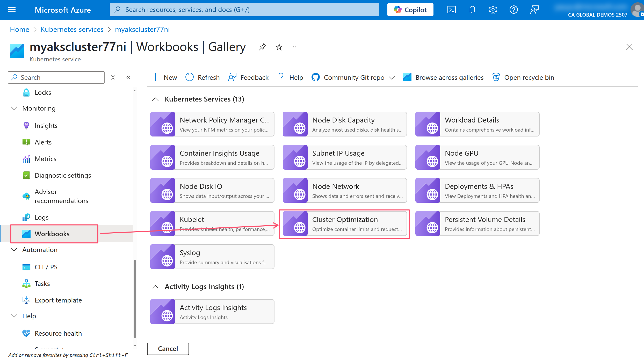
Task: Create a New workbook
Action: point(164,77)
